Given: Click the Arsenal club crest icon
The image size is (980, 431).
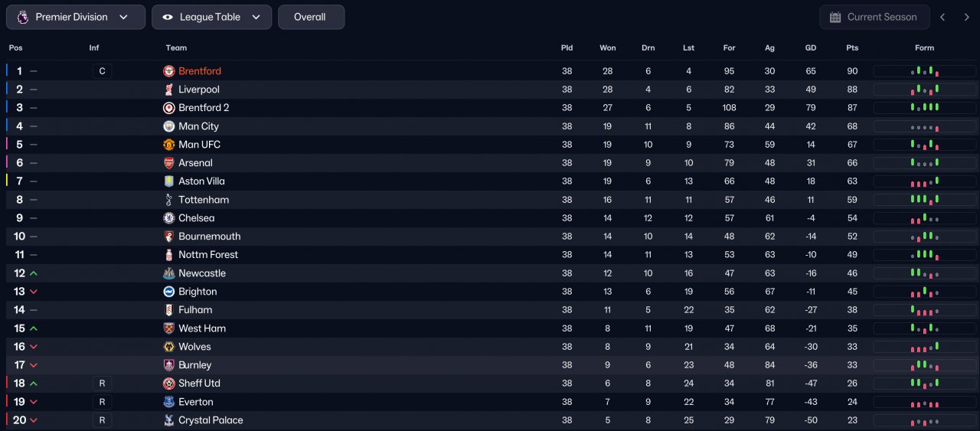Looking at the screenshot, I should coord(169,163).
